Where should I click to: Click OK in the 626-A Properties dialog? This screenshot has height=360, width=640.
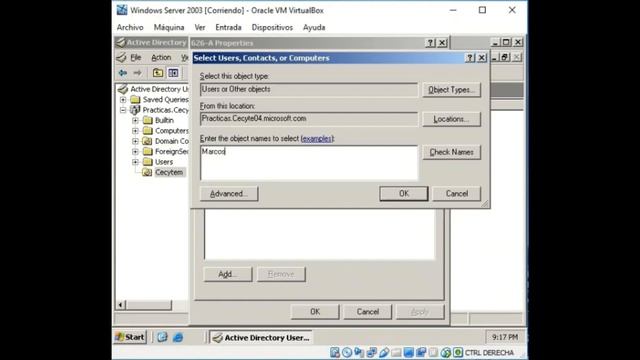[x=315, y=312]
